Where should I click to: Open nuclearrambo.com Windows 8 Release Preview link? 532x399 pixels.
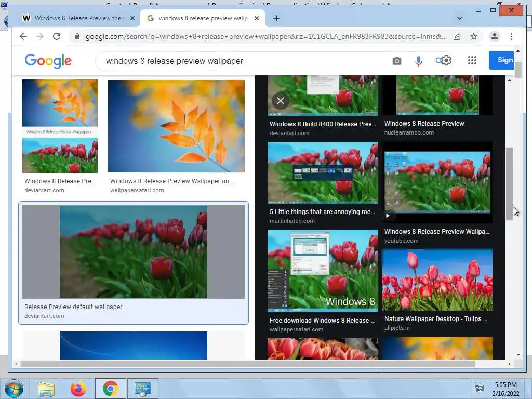click(x=424, y=124)
